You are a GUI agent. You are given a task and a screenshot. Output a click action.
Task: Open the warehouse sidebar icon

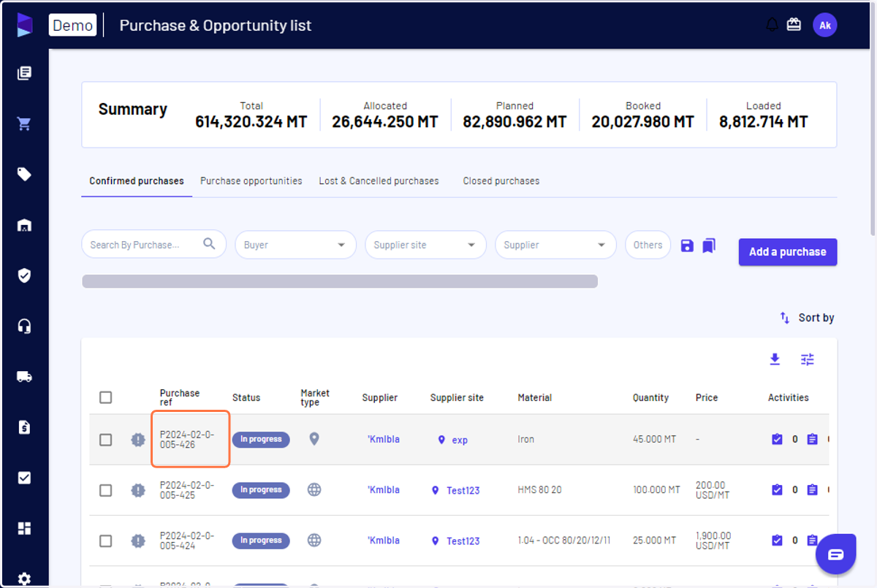point(24,225)
